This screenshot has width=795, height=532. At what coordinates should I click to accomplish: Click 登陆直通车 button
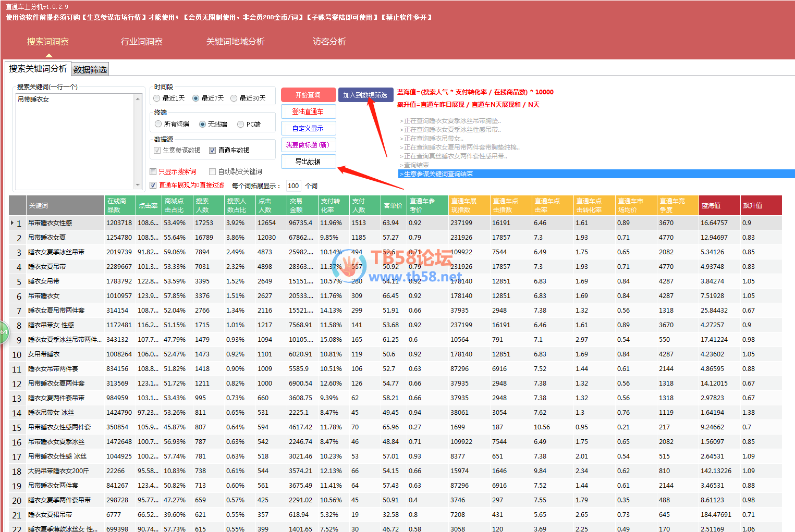tap(308, 112)
